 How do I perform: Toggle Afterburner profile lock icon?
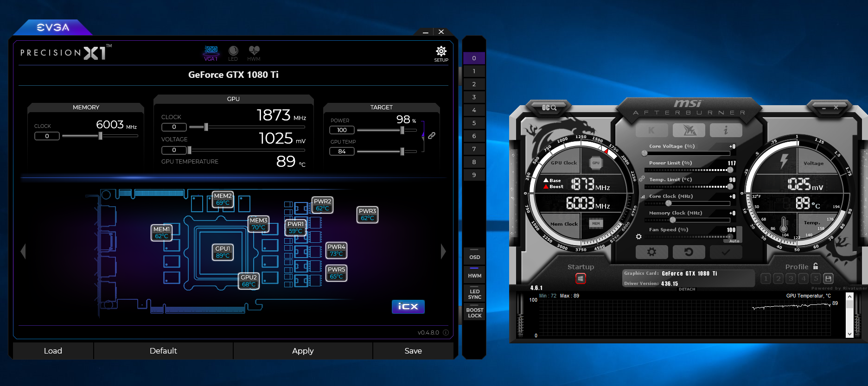coord(816,266)
